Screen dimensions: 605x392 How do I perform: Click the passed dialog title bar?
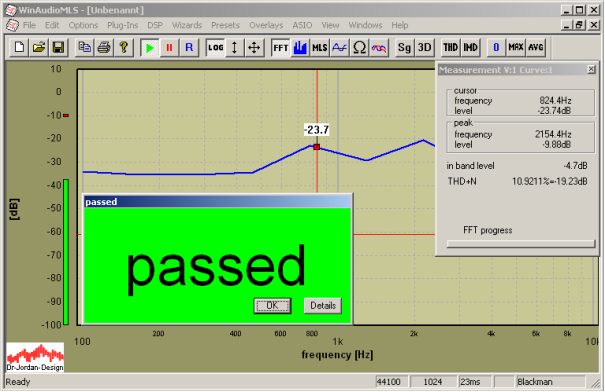coord(218,202)
